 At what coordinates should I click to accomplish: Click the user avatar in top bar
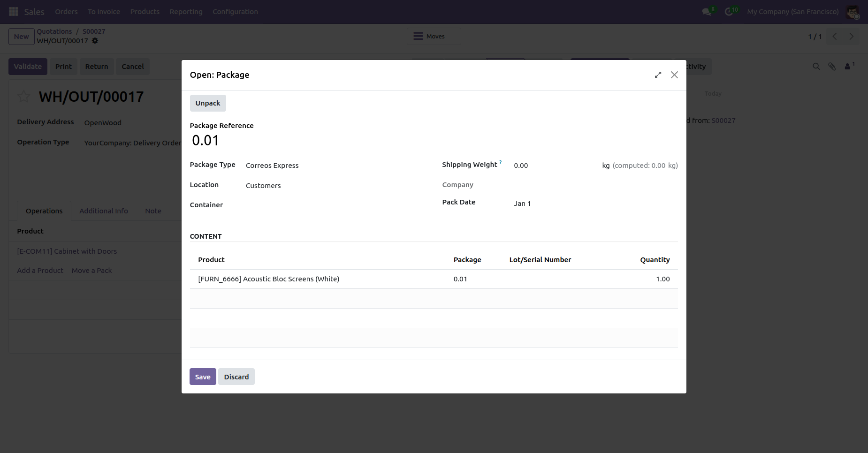coord(852,12)
